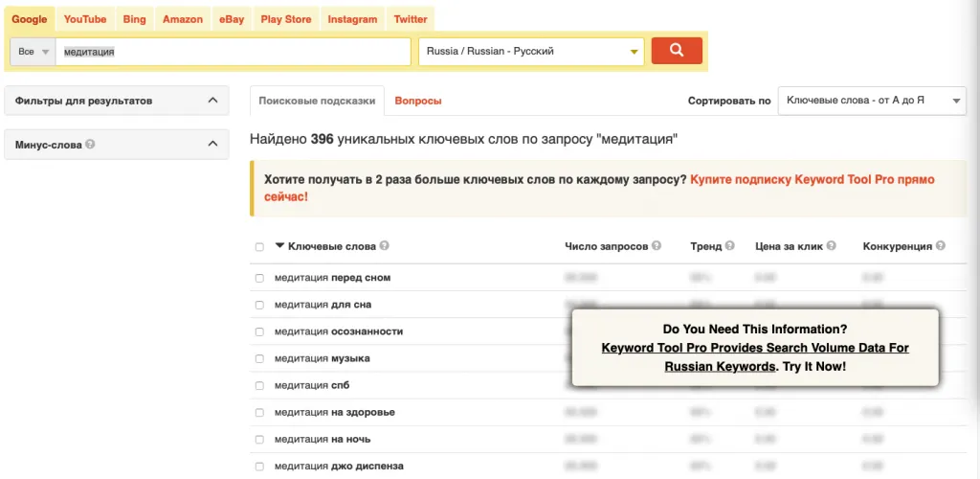Check the box for медитация перед сном

259,278
